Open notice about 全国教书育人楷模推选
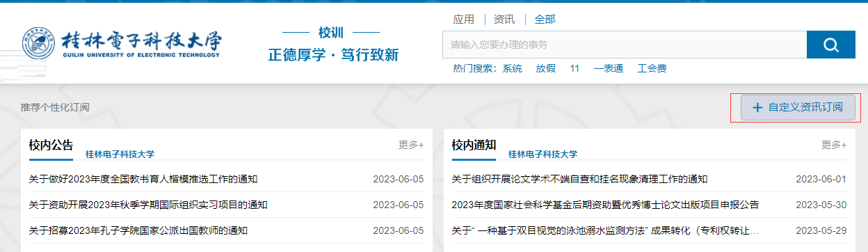This screenshot has width=868, height=252. (x=143, y=179)
